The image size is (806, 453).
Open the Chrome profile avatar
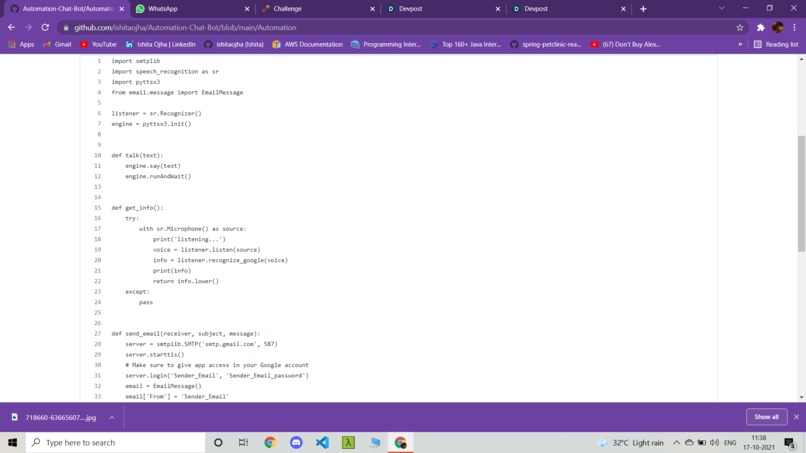[x=778, y=27]
